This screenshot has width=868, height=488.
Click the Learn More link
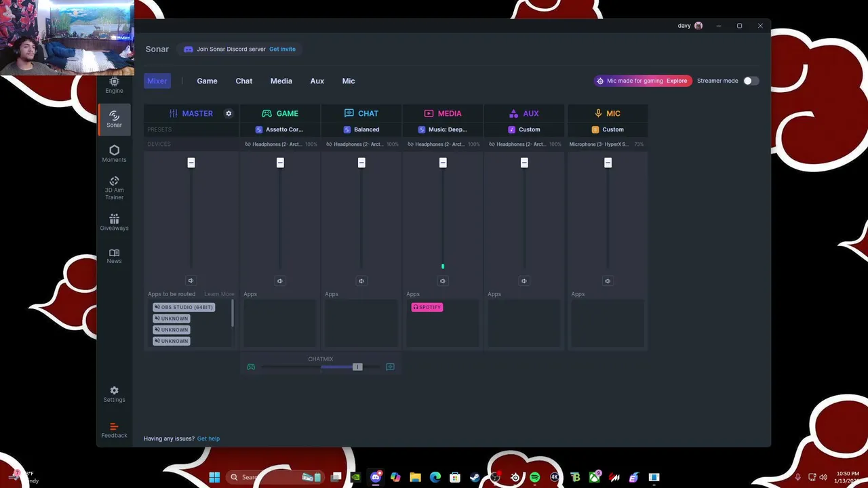(219, 294)
